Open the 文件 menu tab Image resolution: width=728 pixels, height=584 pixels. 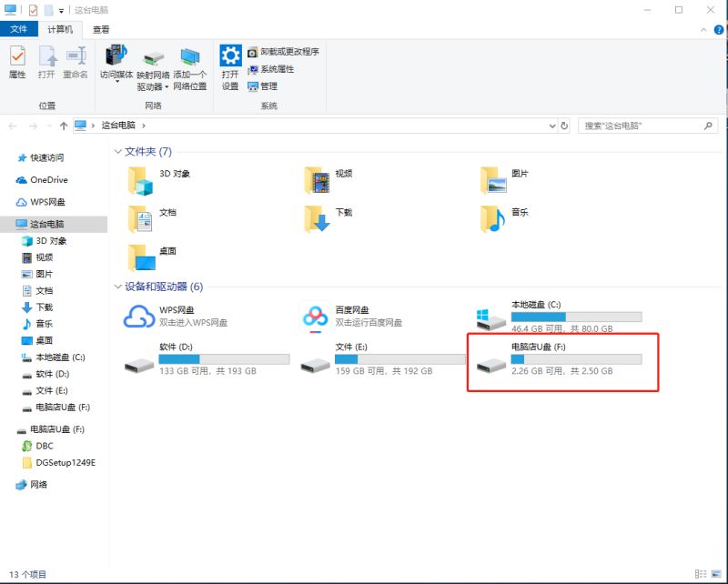[18, 30]
